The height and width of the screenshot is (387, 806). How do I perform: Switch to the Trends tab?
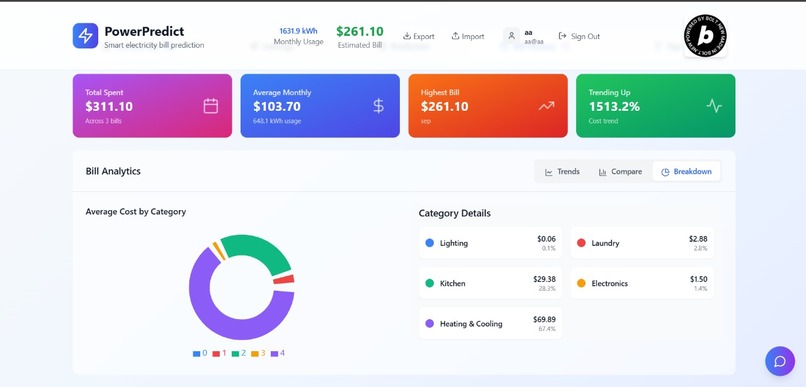562,172
